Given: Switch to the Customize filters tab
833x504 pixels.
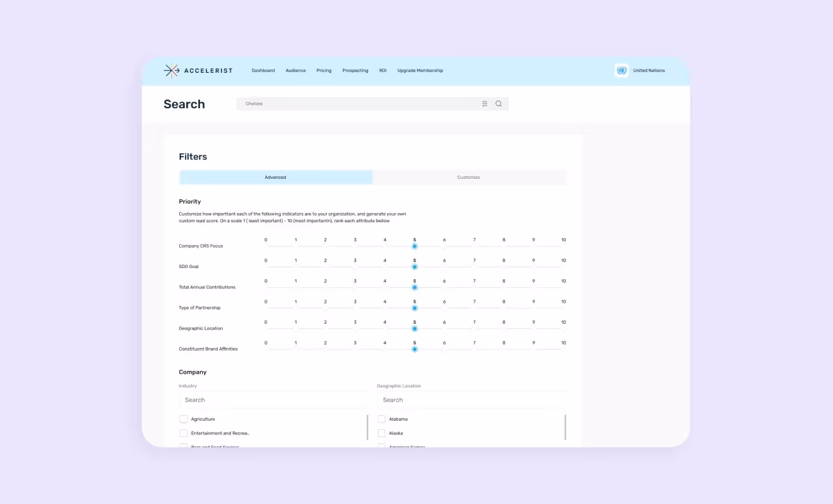Looking at the screenshot, I should [x=468, y=177].
